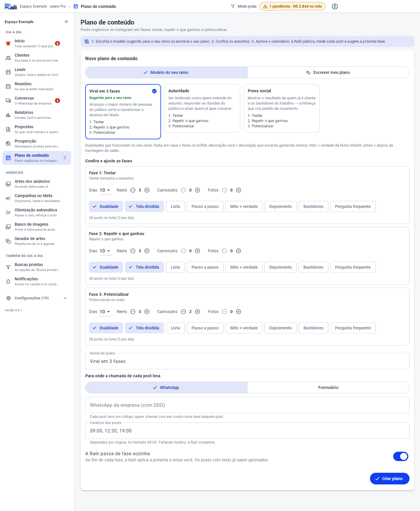The width and height of the screenshot is (420, 511).
Task: Click the Buscas prontas filter icon
Action: tap(8, 267)
